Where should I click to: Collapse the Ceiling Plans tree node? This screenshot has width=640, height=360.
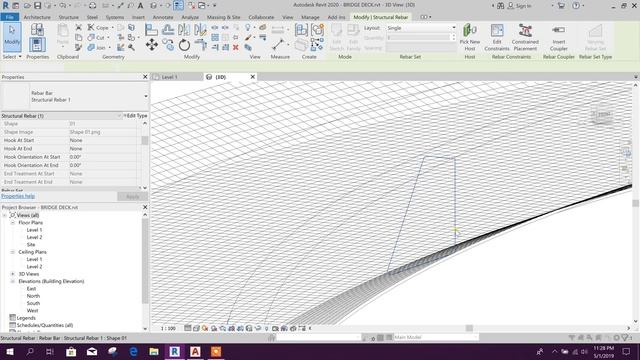(x=13, y=252)
